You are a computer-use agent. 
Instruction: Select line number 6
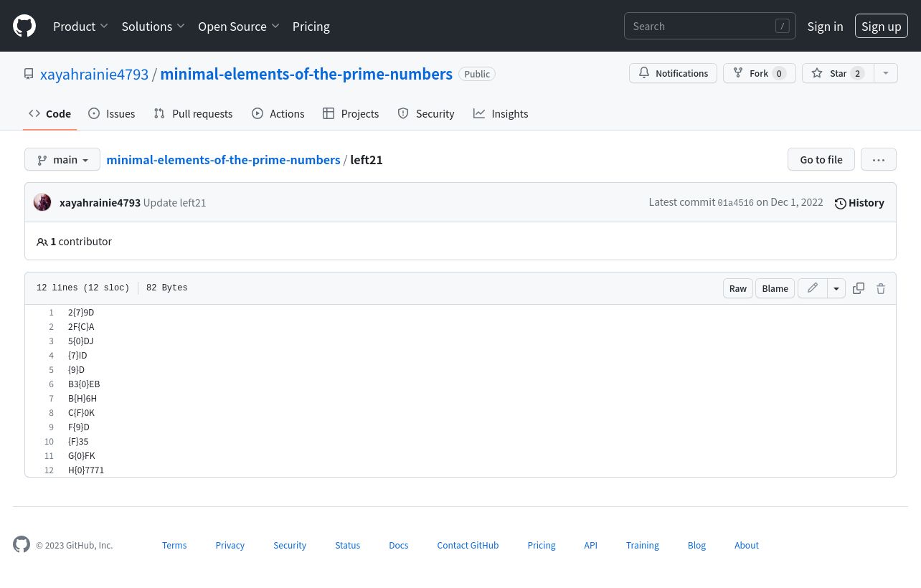[x=51, y=384]
